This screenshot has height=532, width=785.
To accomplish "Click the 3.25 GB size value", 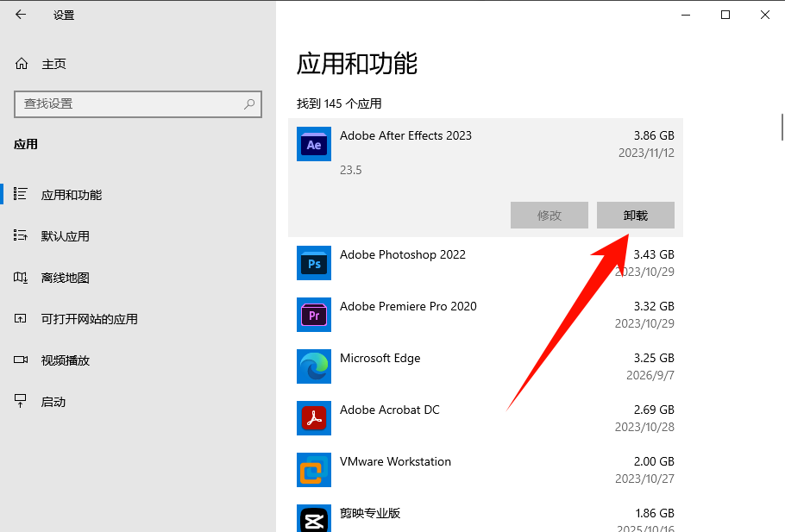I will [x=654, y=359].
